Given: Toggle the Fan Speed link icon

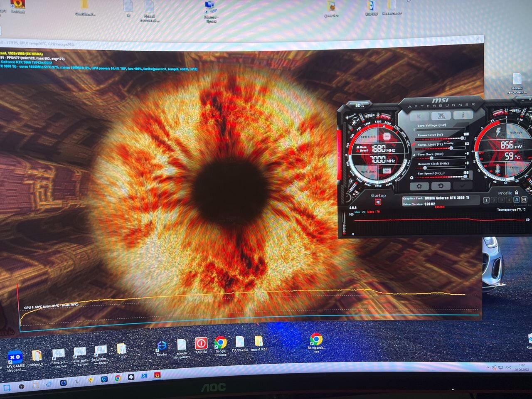Looking at the screenshot, I should (x=443, y=173).
